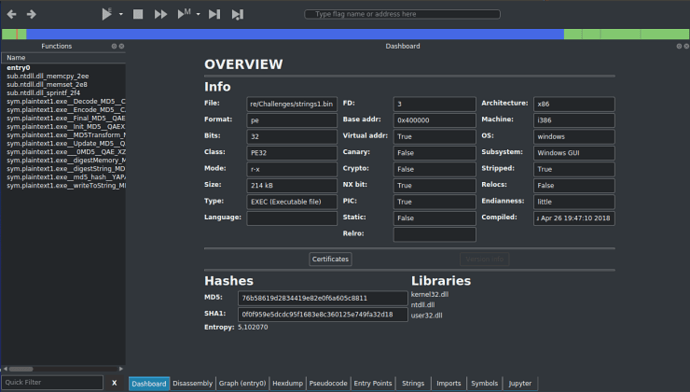Switch to the Dashboard tab
This screenshot has height=392, width=690.
pyautogui.click(x=149, y=384)
